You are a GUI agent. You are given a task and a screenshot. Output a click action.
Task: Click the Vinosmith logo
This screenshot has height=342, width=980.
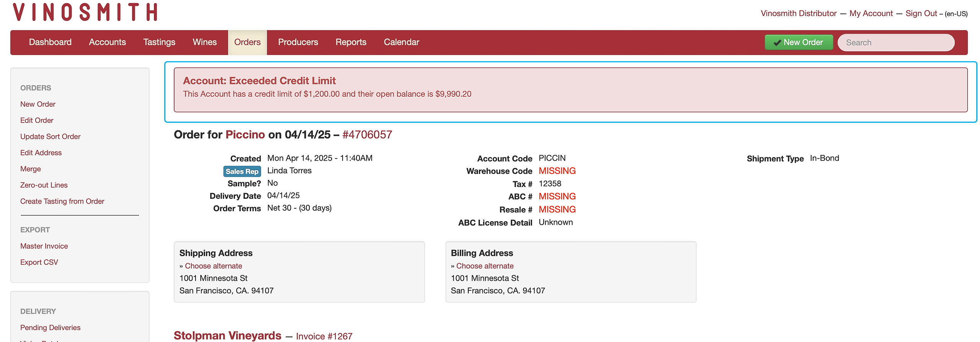click(x=85, y=12)
